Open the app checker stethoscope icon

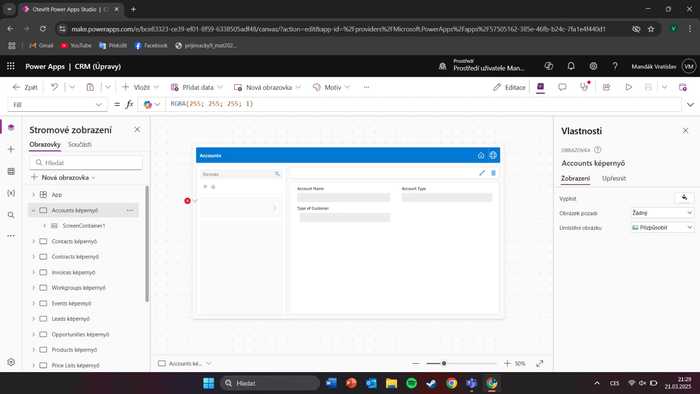point(584,87)
